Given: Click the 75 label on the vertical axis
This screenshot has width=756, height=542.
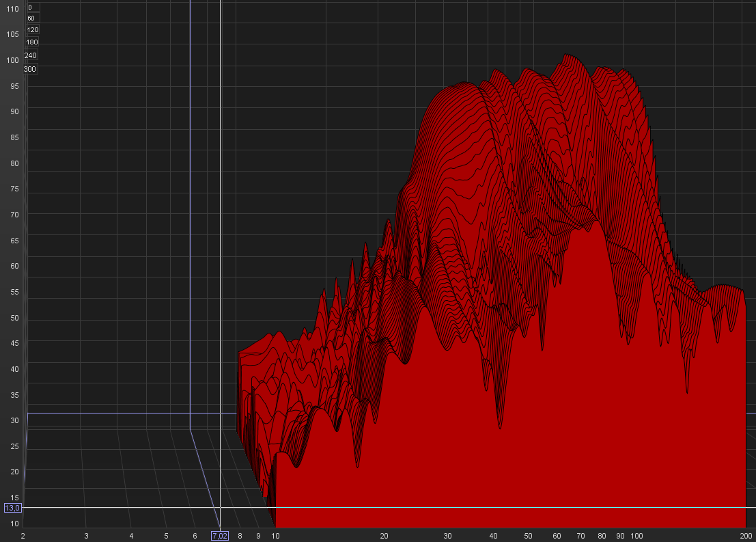Looking at the screenshot, I should pyautogui.click(x=14, y=189).
